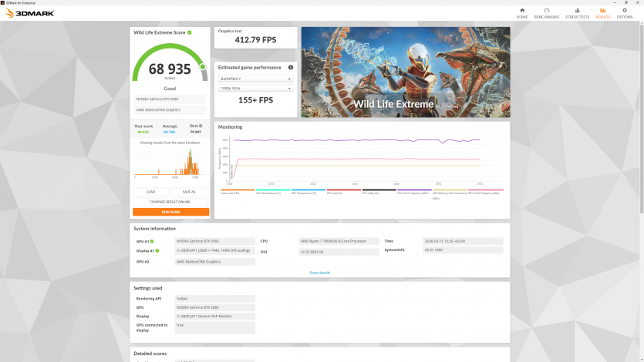The height and width of the screenshot is (362, 644).
Task: Click the 3DMark logo
Action: (x=29, y=13)
